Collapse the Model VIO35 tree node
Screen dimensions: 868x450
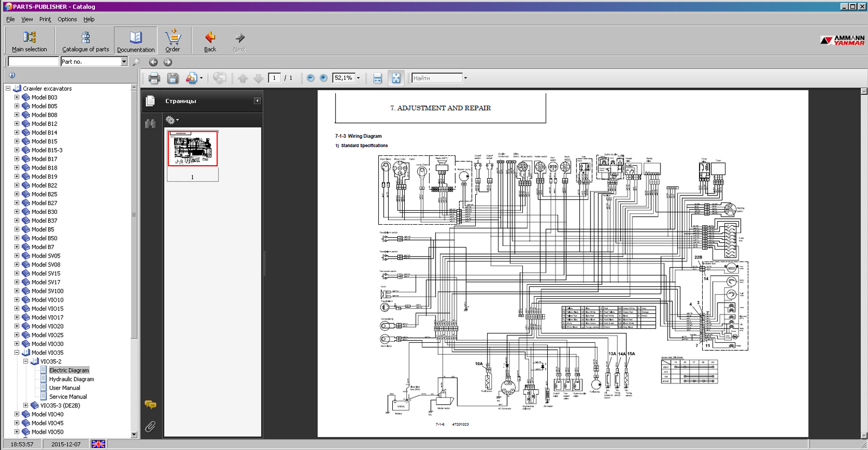17,353
